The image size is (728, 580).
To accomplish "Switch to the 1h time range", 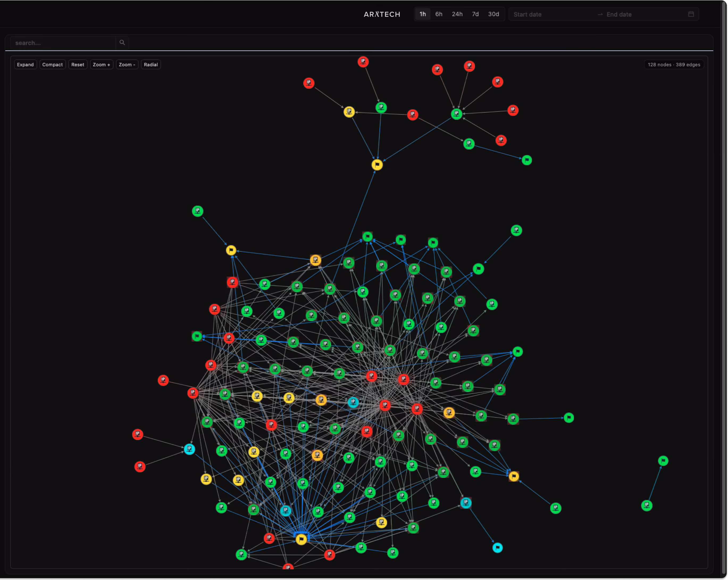I will coord(423,14).
